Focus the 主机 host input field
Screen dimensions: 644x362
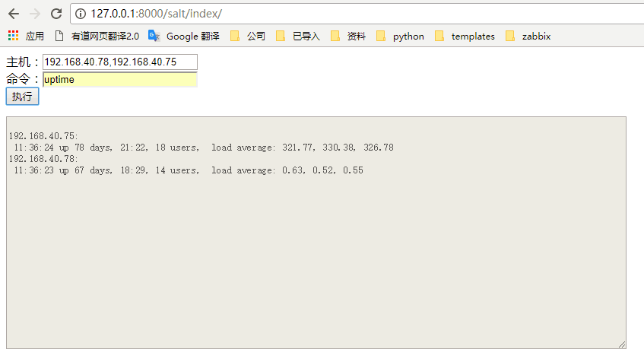120,62
